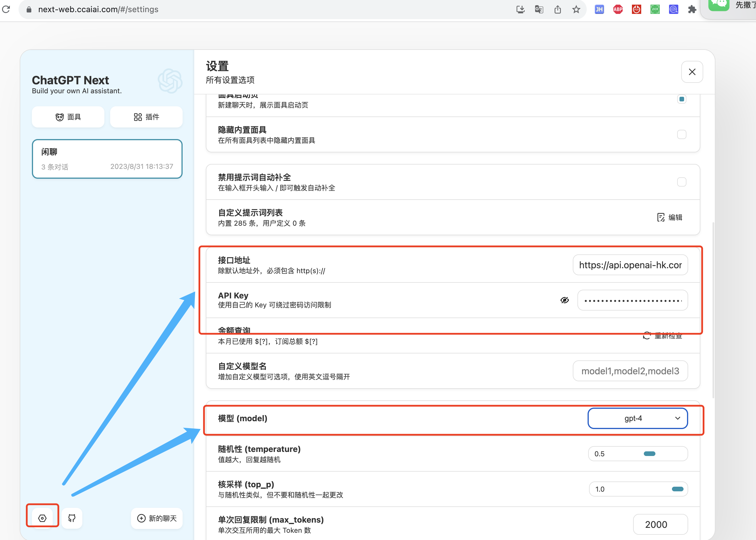Screen dimensions: 756x540
Task: Bookmark page with the star icon
Action: (x=576, y=9)
